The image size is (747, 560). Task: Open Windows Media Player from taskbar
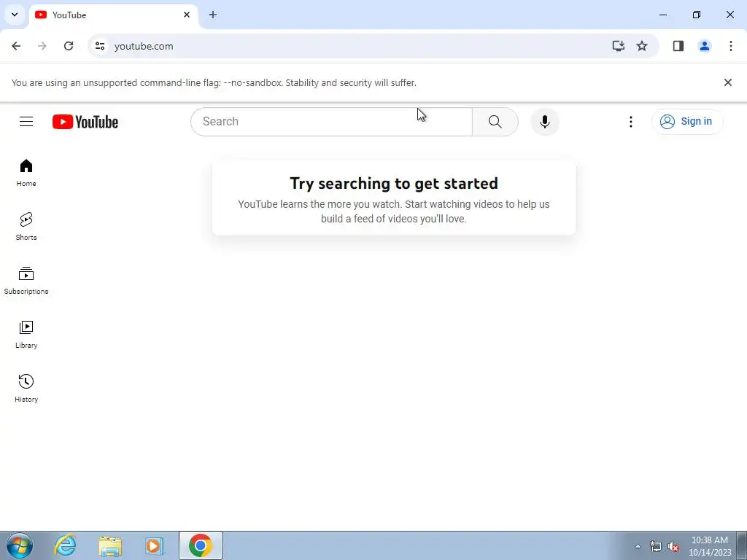pyautogui.click(x=155, y=545)
